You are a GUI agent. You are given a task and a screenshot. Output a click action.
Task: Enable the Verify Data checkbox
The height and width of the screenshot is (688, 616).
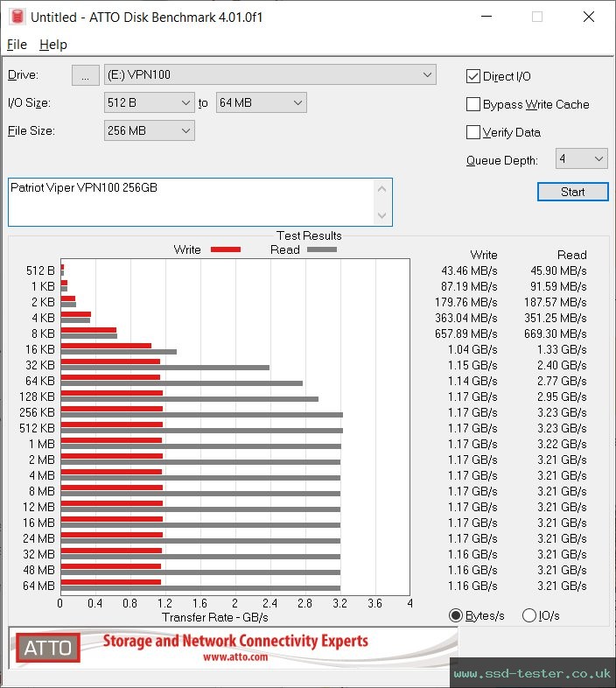tap(473, 132)
